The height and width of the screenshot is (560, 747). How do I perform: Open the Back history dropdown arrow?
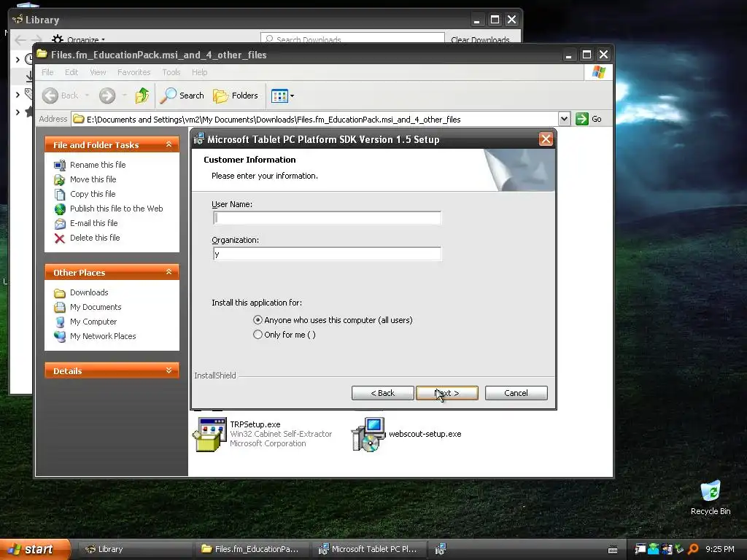[88, 96]
